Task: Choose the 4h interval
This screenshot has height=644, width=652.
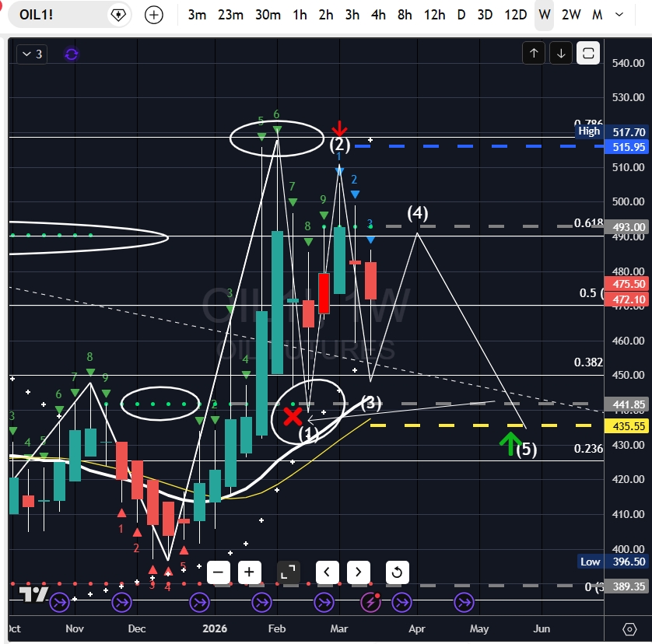Action: pyautogui.click(x=378, y=15)
